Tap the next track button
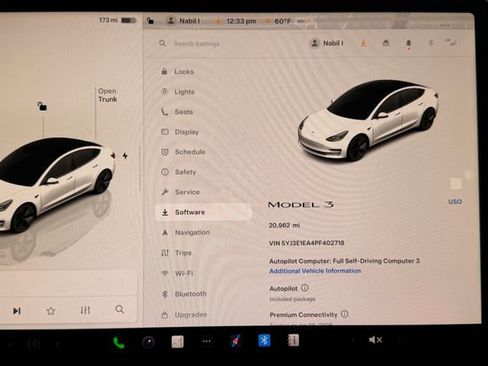Screen dimensions: 488x366 17,311
